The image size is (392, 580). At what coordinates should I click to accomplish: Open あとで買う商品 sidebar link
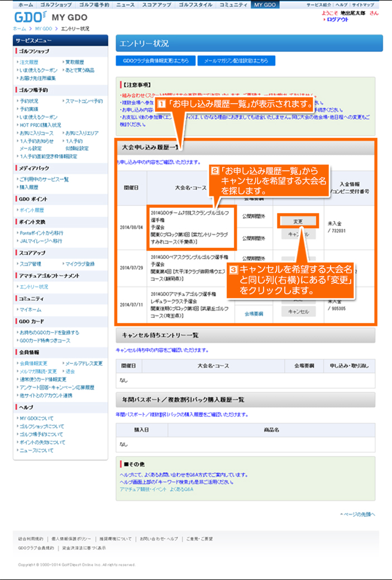[x=80, y=70]
